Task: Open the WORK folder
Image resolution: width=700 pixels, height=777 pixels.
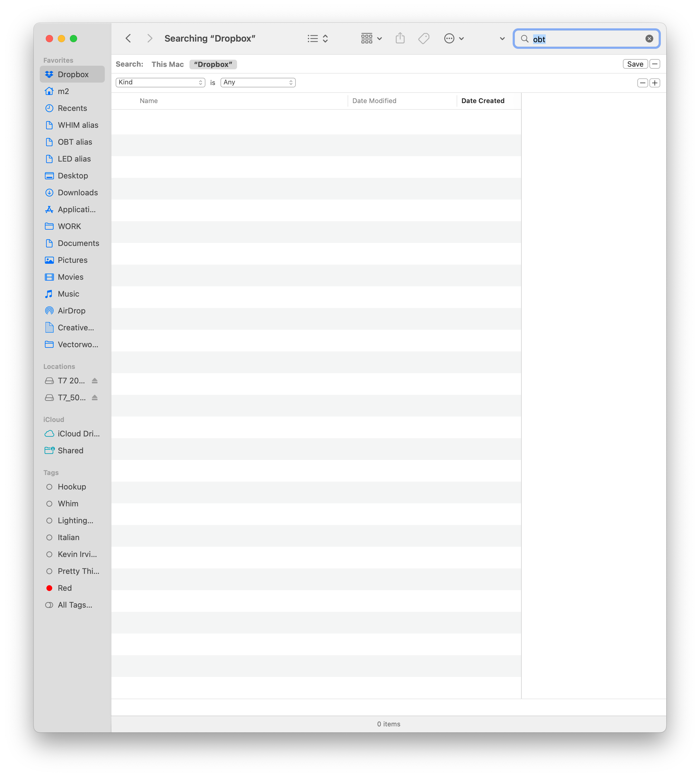Action: point(72,226)
